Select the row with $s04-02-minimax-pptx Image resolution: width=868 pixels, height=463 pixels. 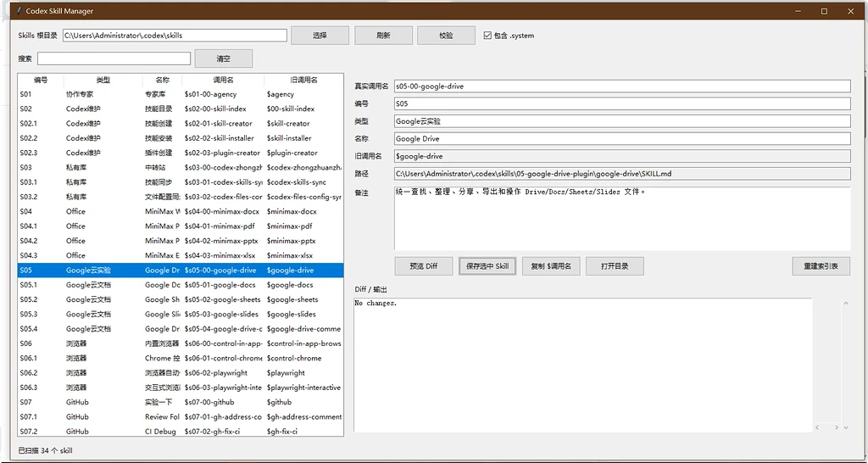point(181,241)
